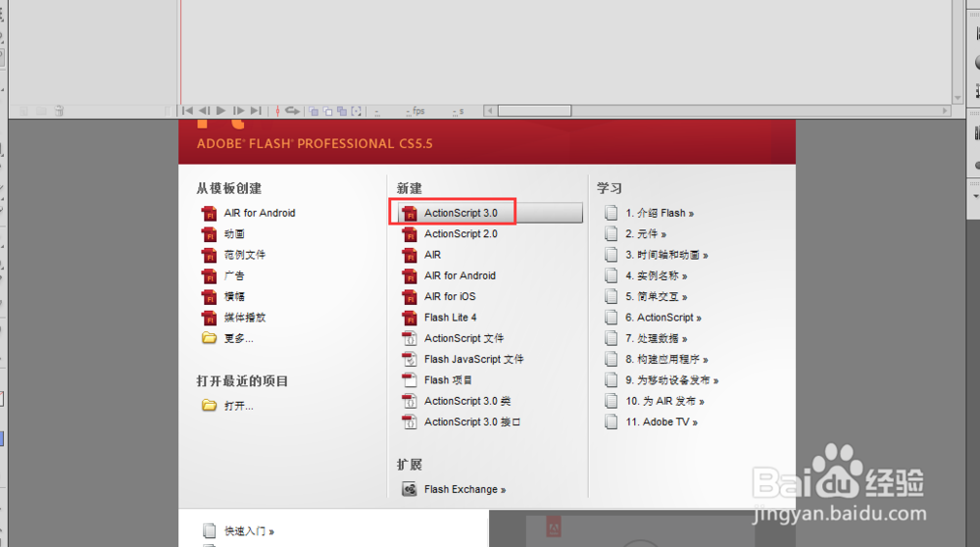Open lesson 5. 简单交互
Viewport: 980px width, 547px height.
click(x=657, y=297)
